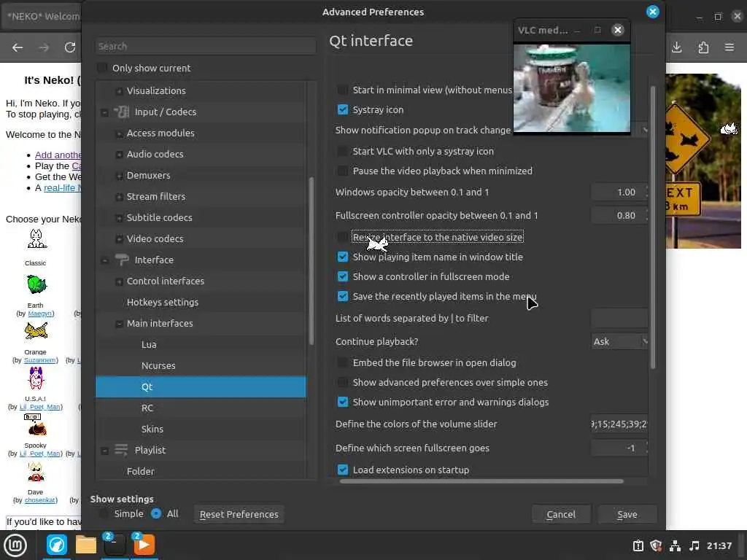Open the terminal taskbar icon
Image resolution: width=747 pixels, height=560 pixels.
[x=115, y=545]
